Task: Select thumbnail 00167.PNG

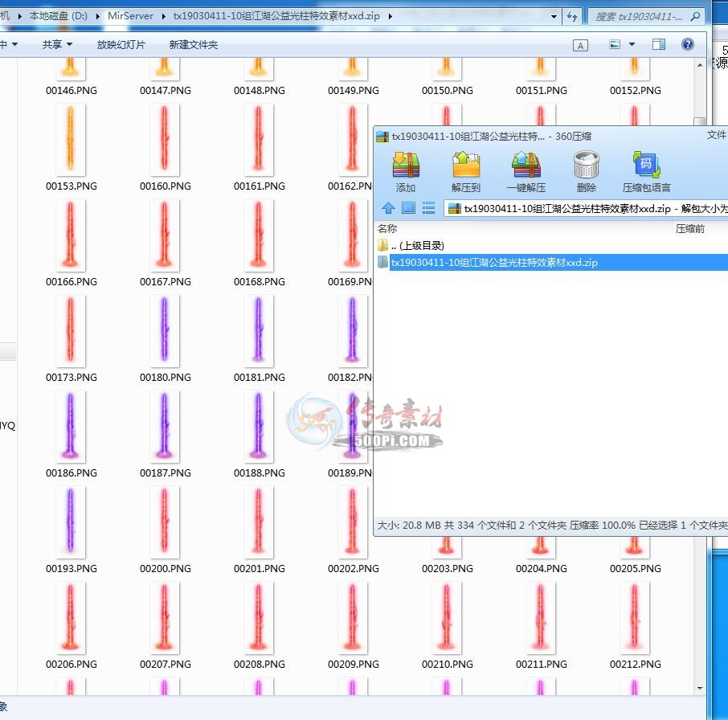Action: tap(165, 235)
